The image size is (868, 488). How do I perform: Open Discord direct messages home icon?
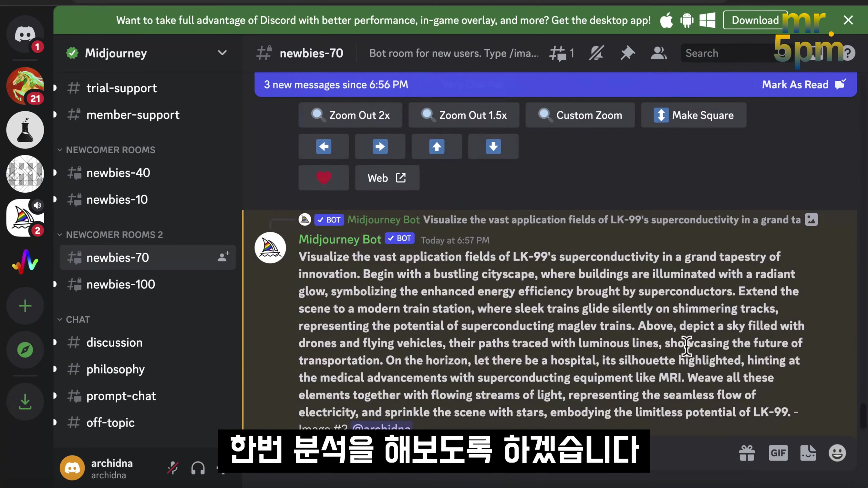pyautogui.click(x=25, y=34)
